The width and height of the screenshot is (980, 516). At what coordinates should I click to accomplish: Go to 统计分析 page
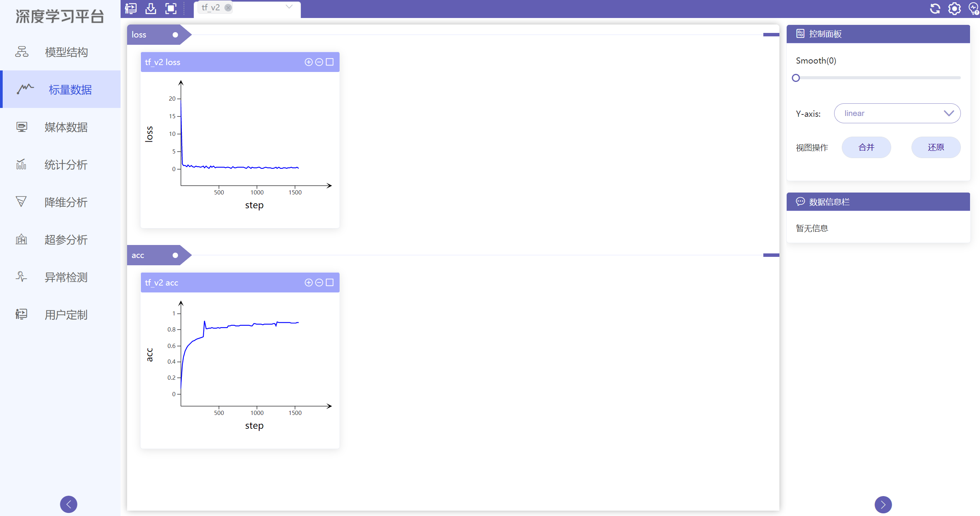coord(60,165)
